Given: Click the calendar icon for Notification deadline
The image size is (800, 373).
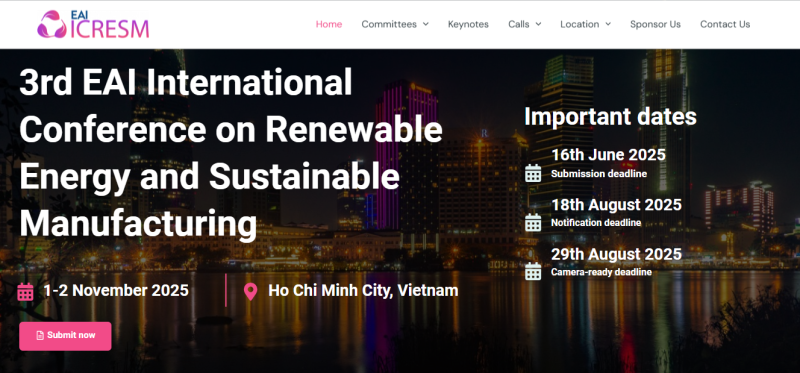Looking at the screenshot, I should 533,222.
